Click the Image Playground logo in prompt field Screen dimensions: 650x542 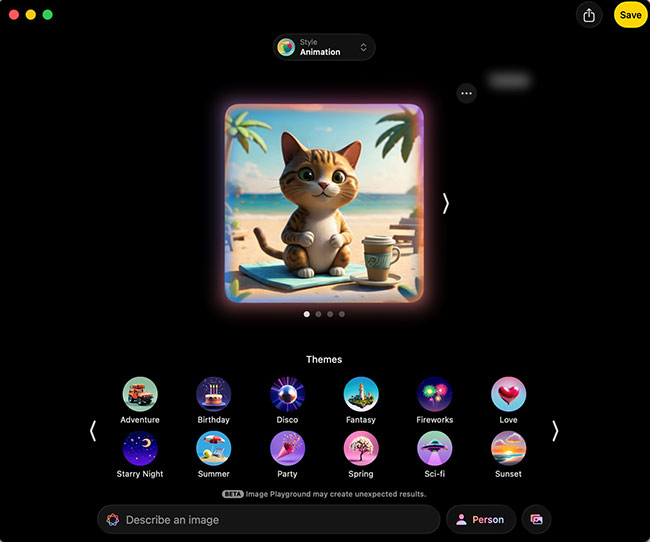(x=113, y=520)
